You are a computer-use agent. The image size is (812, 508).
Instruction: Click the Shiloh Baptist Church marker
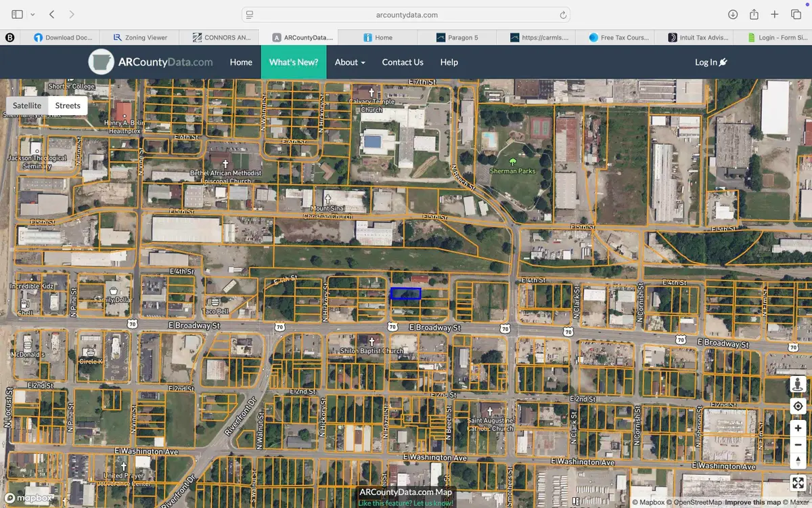tap(371, 341)
